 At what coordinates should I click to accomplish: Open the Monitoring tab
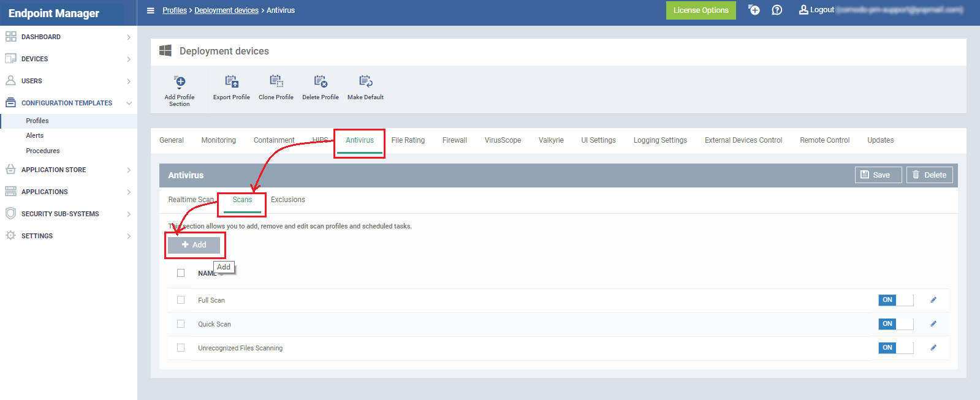(x=219, y=140)
